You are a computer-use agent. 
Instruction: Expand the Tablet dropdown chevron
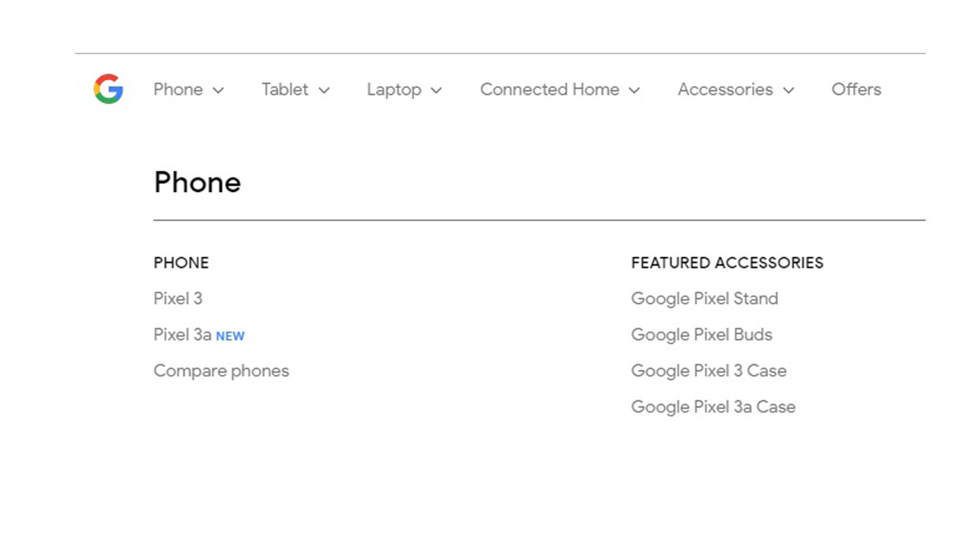324,90
